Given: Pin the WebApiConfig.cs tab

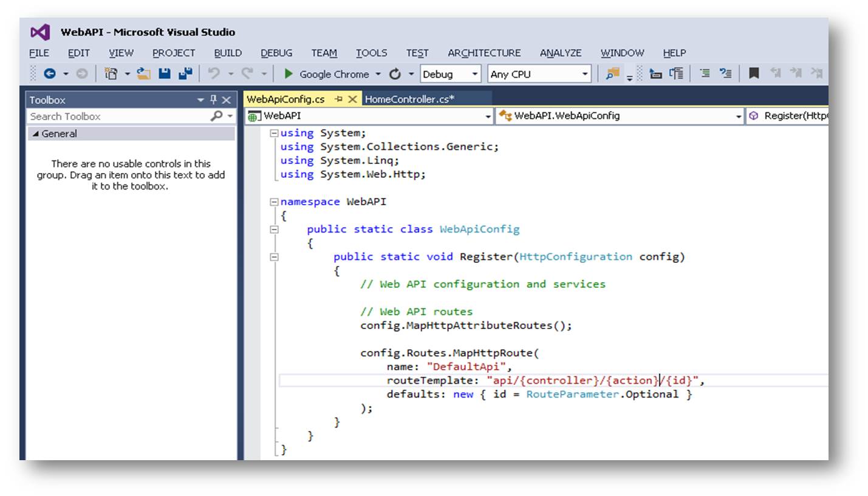Looking at the screenshot, I should 339,100.
